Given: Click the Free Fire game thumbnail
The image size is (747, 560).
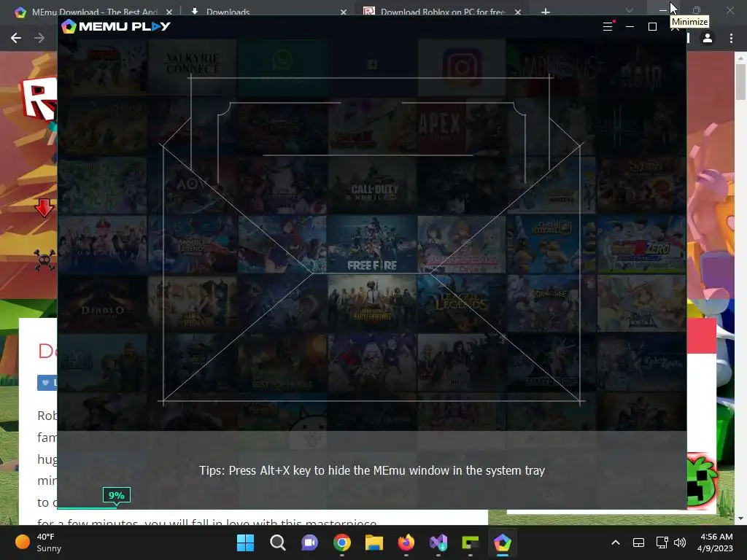Looking at the screenshot, I should [371, 244].
